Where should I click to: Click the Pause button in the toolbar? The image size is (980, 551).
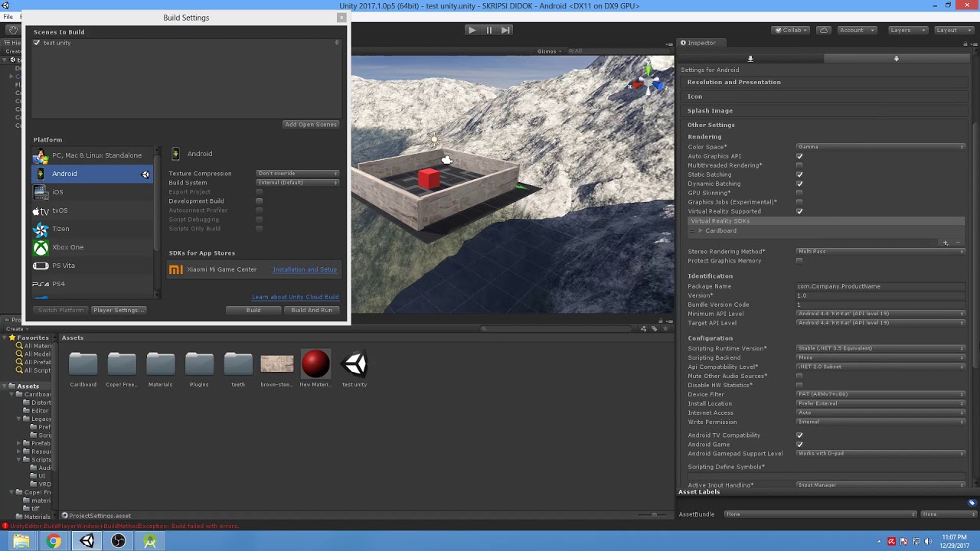click(488, 30)
